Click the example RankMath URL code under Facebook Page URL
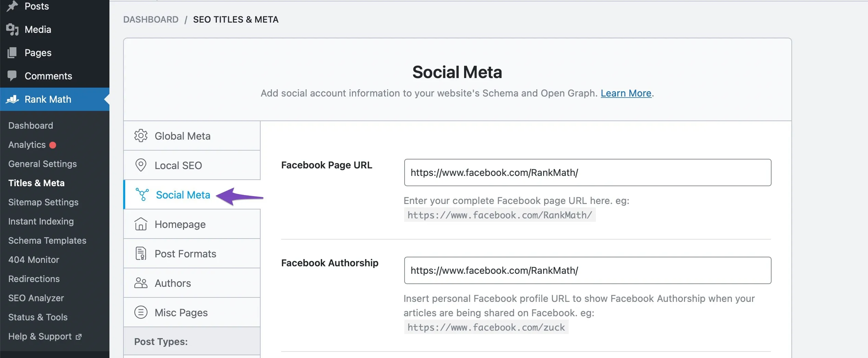The image size is (868, 358). coord(500,215)
